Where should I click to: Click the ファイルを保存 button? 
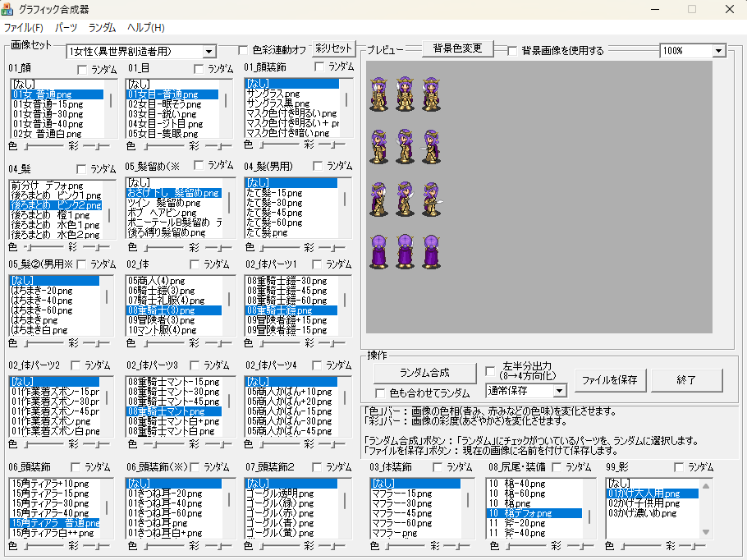click(610, 379)
